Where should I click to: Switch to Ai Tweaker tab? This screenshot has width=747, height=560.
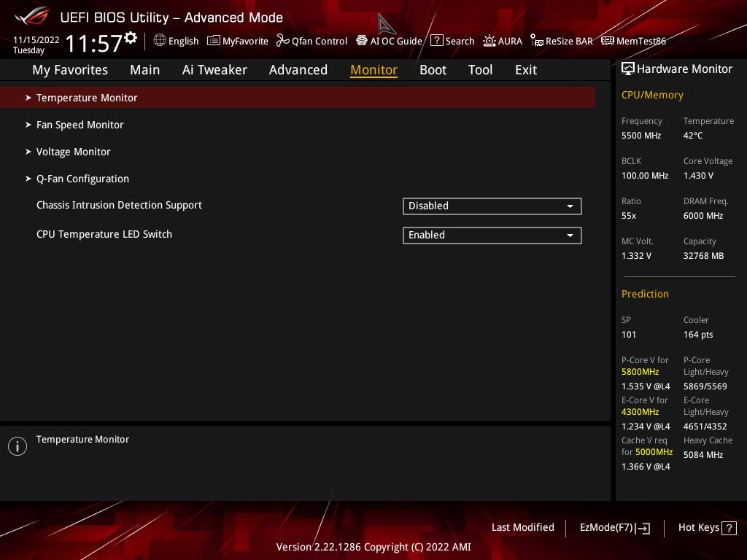(x=214, y=70)
